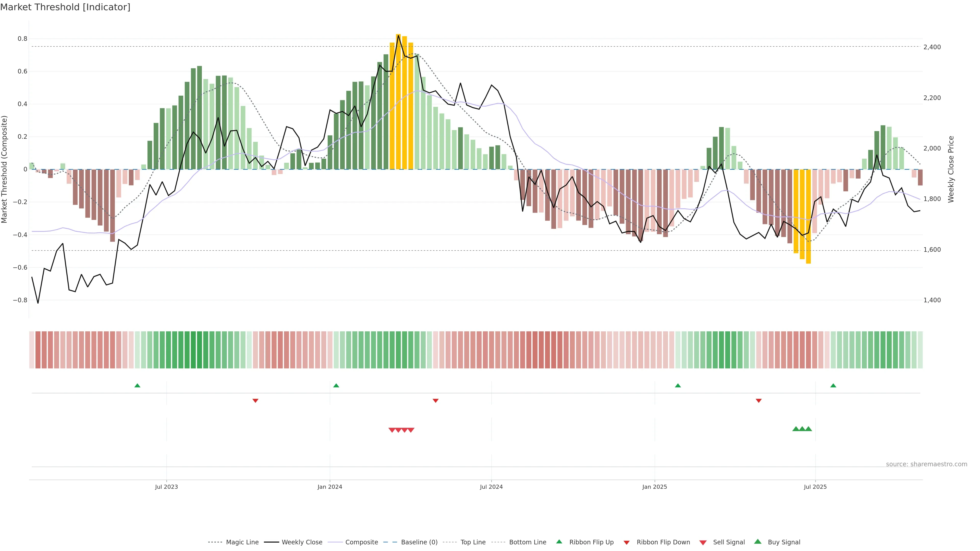Viewport: 980px width, 551px height.
Task: Click the rightmost green Buy Signal triangle in the cluster
Action: click(808, 429)
